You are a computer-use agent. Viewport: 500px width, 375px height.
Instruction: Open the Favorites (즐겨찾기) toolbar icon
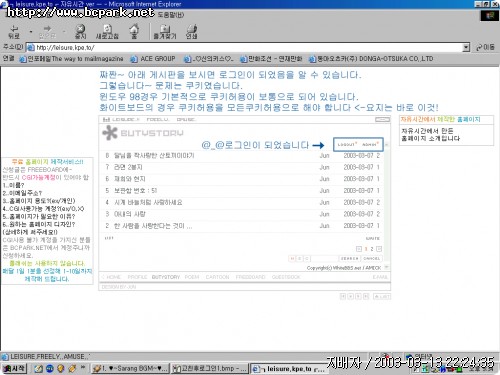[x=165, y=32]
